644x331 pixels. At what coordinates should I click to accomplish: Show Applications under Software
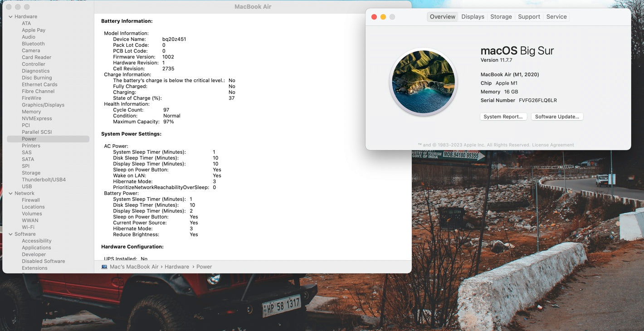click(x=36, y=248)
